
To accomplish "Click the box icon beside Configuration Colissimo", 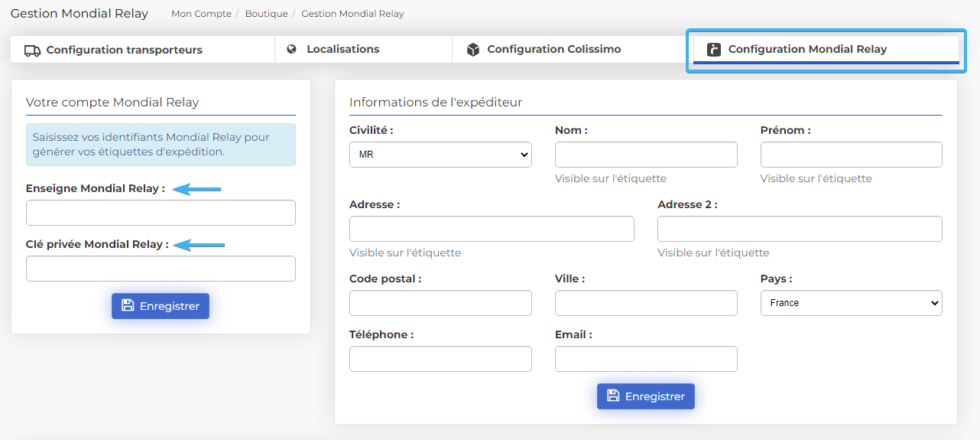I will [x=473, y=50].
